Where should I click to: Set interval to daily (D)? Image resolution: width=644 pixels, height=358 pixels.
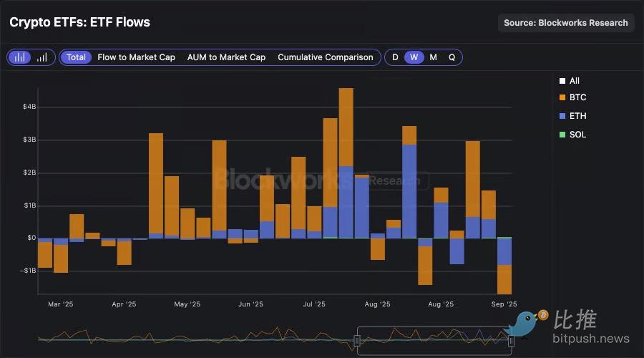pyautogui.click(x=395, y=57)
